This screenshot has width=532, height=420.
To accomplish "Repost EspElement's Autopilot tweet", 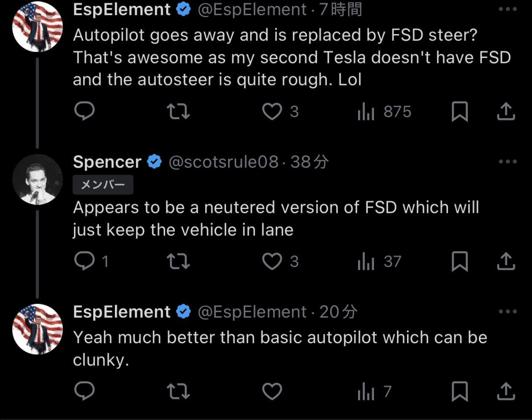I will [178, 112].
